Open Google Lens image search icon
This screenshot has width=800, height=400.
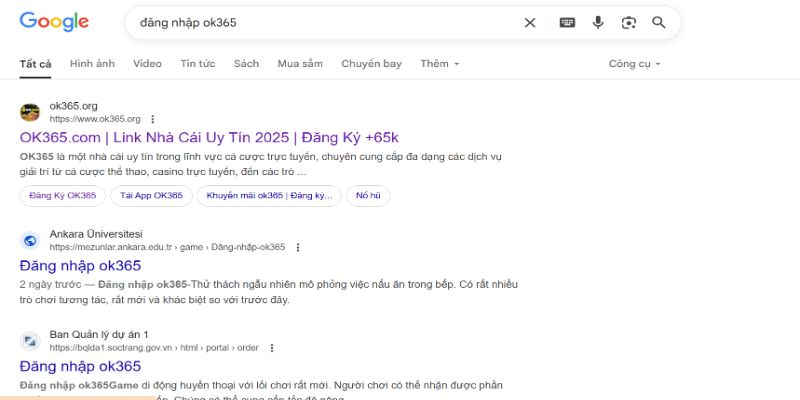(x=628, y=22)
